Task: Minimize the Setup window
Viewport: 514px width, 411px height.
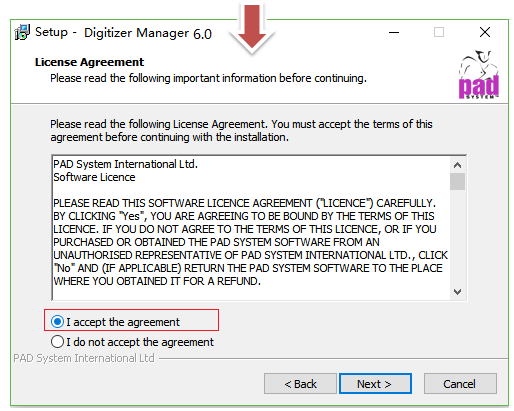Action: click(x=394, y=32)
